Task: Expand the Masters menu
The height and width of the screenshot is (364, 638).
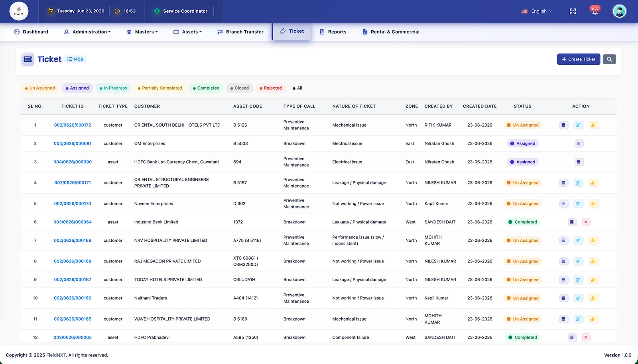Action: [142, 32]
